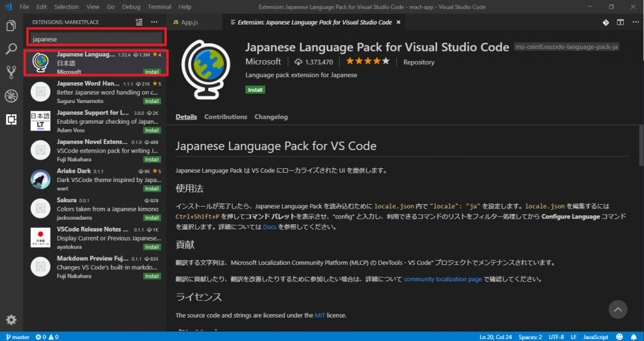Install Japanese Language Pack in results list

pyautogui.click(x=152, y=72)
